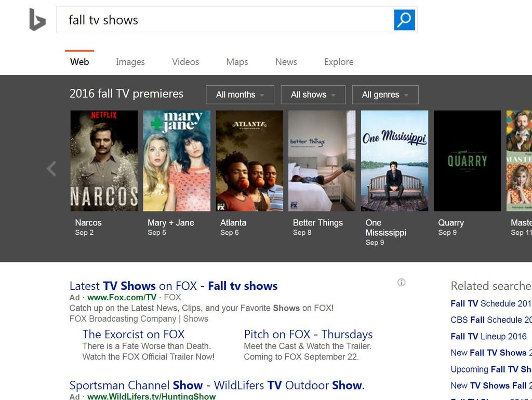Select the News tab
Viewport: 532px width, 400px height.
[286, 62]
